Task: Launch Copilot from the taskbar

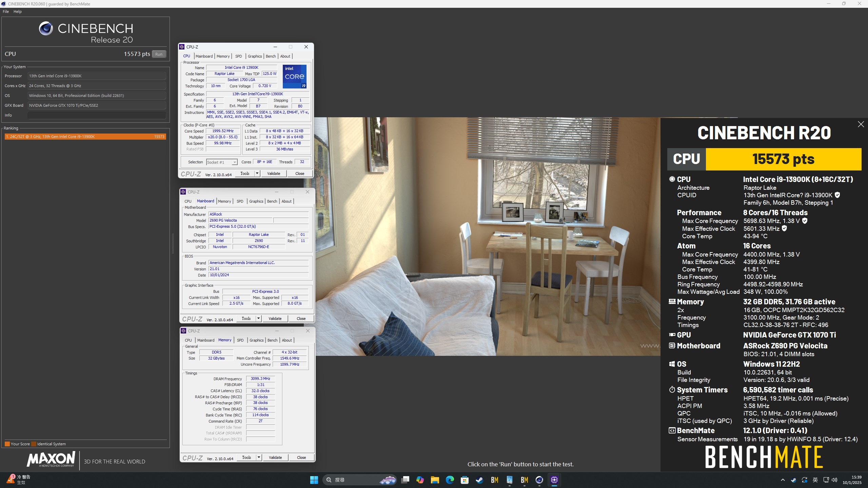Action: (x=420, y=480)
